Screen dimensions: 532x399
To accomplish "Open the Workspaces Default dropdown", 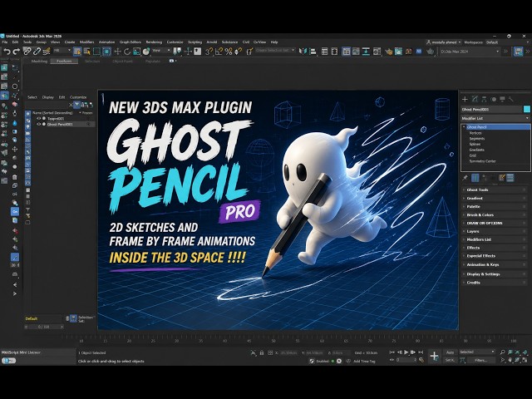I will pyautogui.click(x=508, y=42).
